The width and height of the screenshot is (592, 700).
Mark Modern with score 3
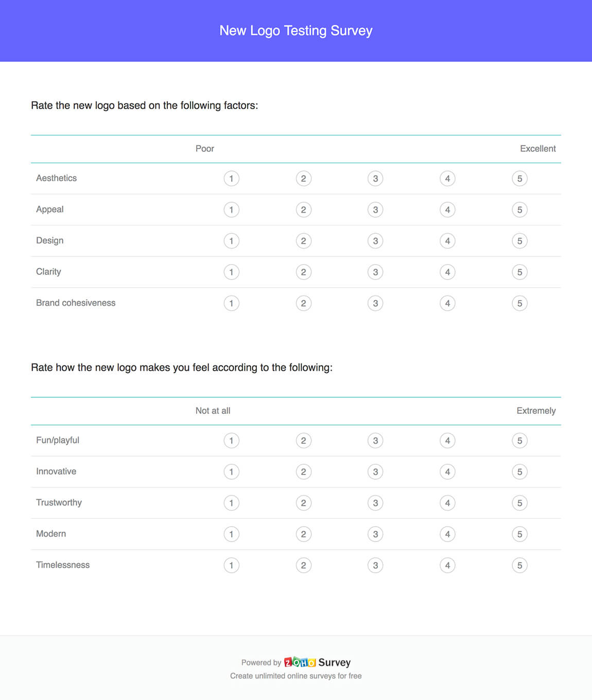click(375, 534)
